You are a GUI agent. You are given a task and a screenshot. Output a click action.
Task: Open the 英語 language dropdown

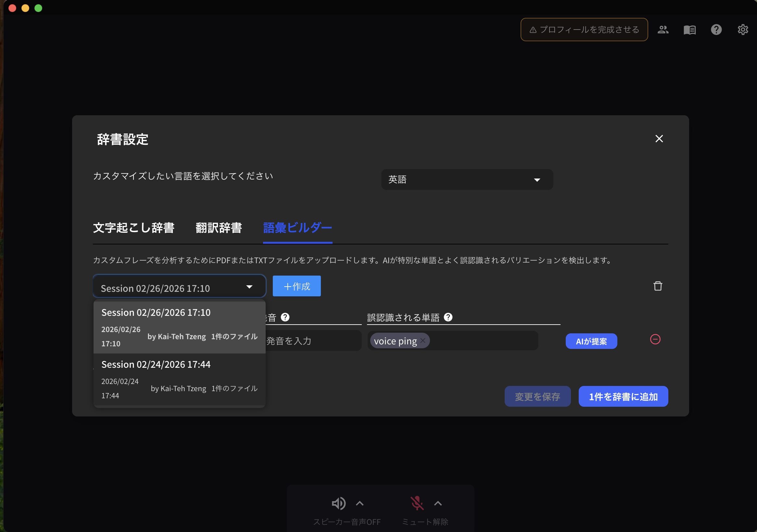(467, 179)
